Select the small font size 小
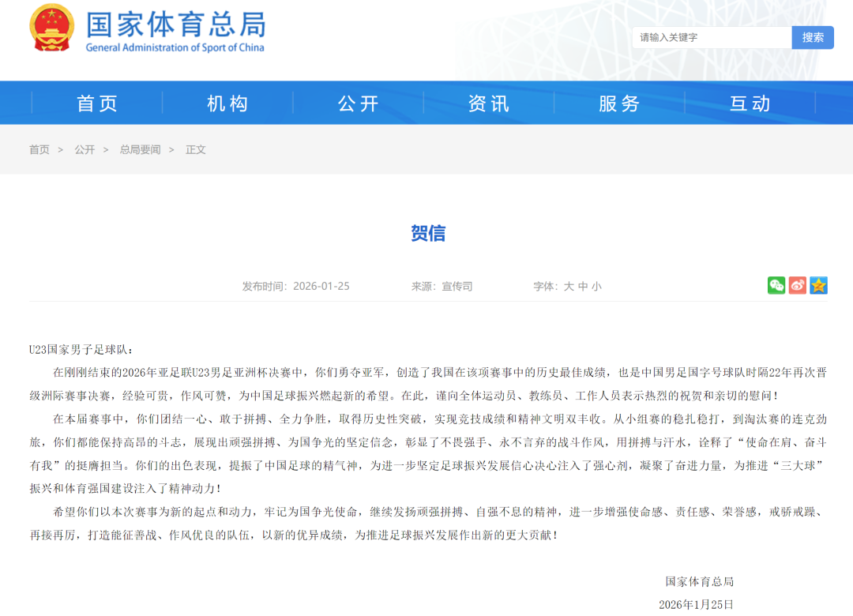The image size is (853, 616). 595,286
